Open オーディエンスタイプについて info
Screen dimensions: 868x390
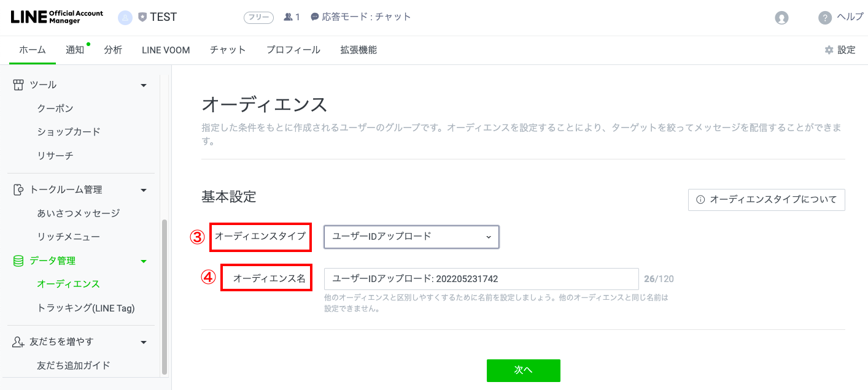tap(765, 199)
